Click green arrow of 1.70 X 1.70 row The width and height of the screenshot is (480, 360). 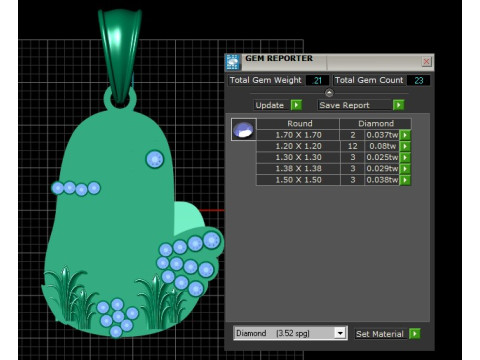tap(405, 135)
